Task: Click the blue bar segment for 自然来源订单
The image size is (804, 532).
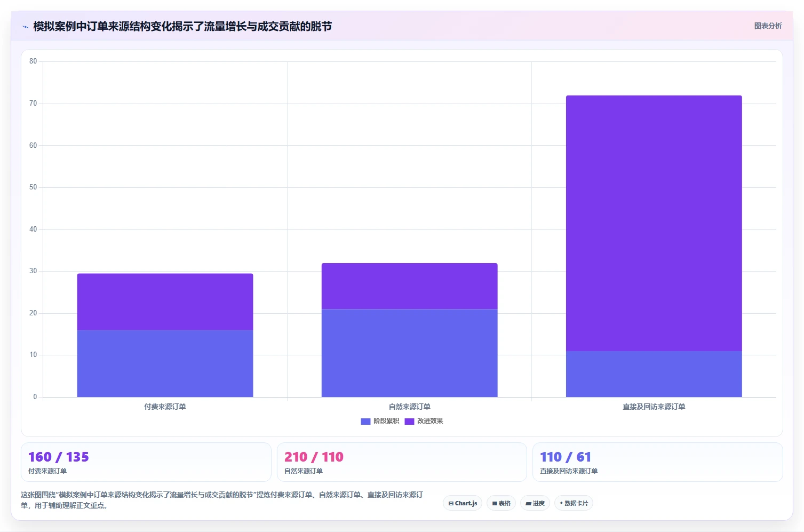Action: (409, 353)
